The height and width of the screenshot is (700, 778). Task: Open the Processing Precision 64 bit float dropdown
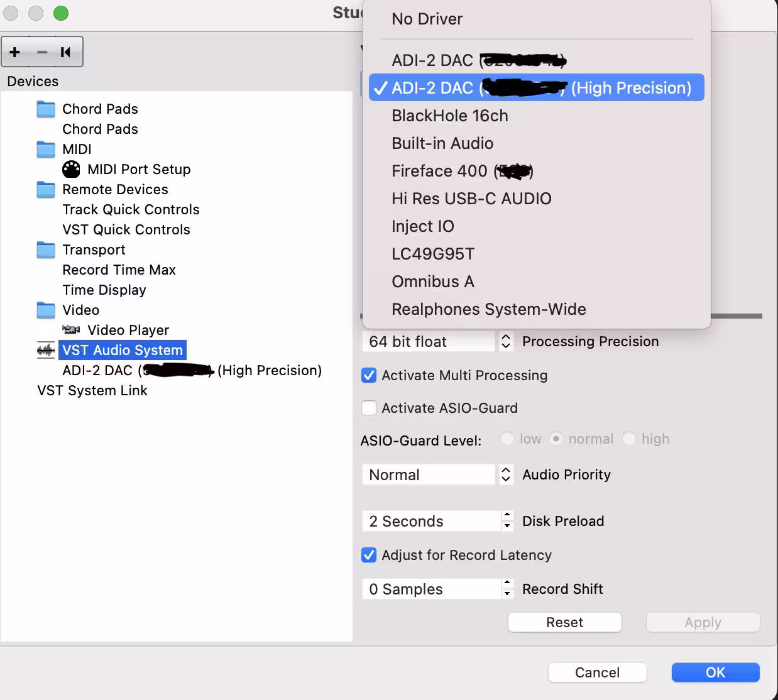pos(438,341)
